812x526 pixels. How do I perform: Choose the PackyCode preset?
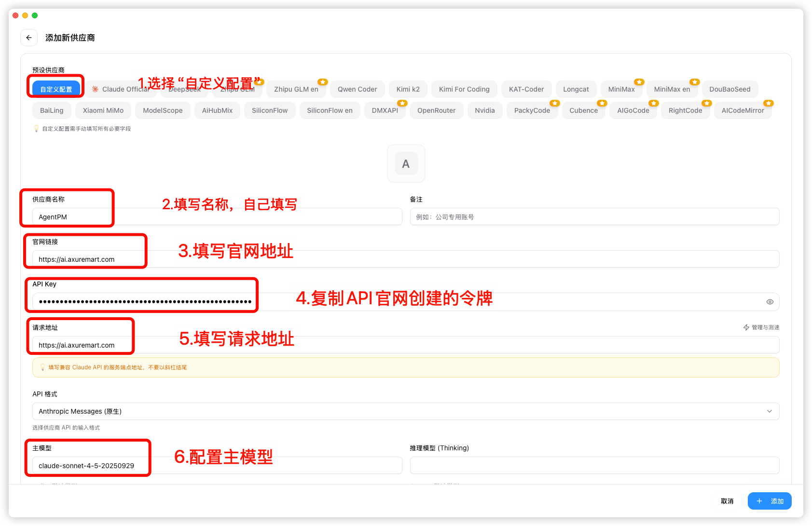pyautogui.click(x=532, y=110)
